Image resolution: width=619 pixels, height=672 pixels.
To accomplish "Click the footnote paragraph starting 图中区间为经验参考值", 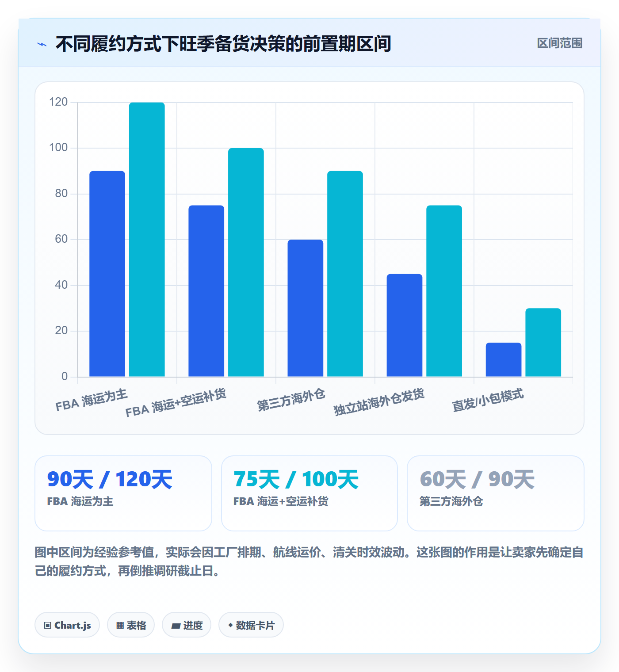I will [309, 561].
